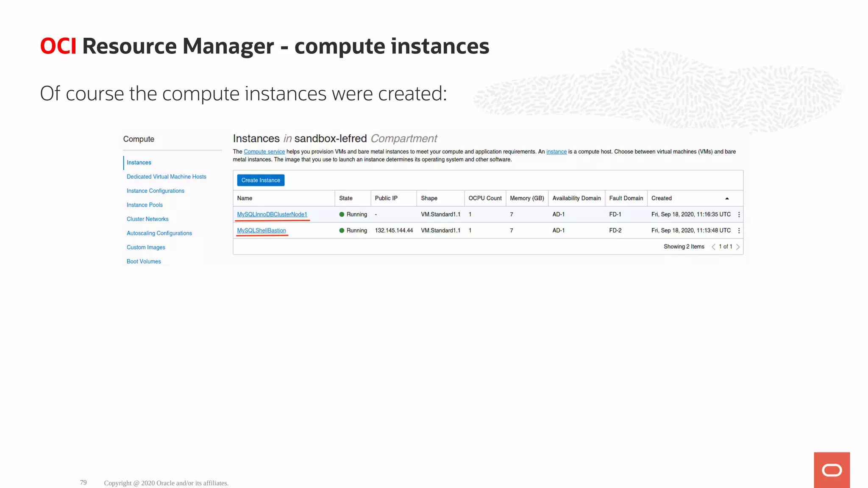Screen dimensions: 868x488
Task: Click Running state of MySQLInnoDBClusterNode1
Action: click(x=353, y=214)
